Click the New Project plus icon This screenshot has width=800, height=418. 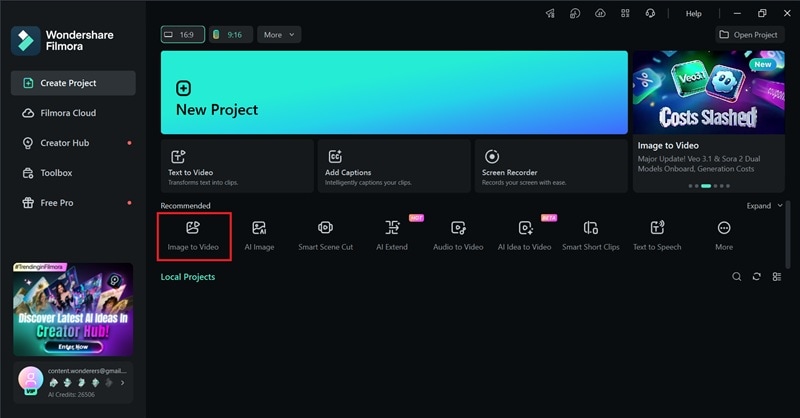[184, 88]
